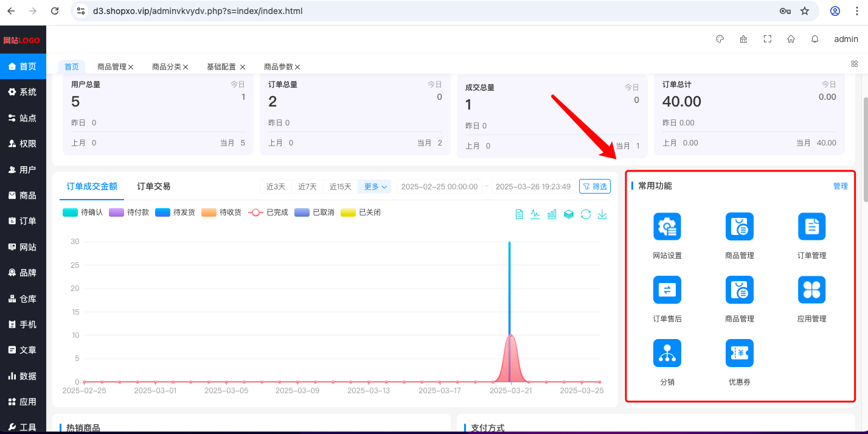Expand the 订单 sidebar menu
This screenshot has height=434, width=868.
(23, 221)
